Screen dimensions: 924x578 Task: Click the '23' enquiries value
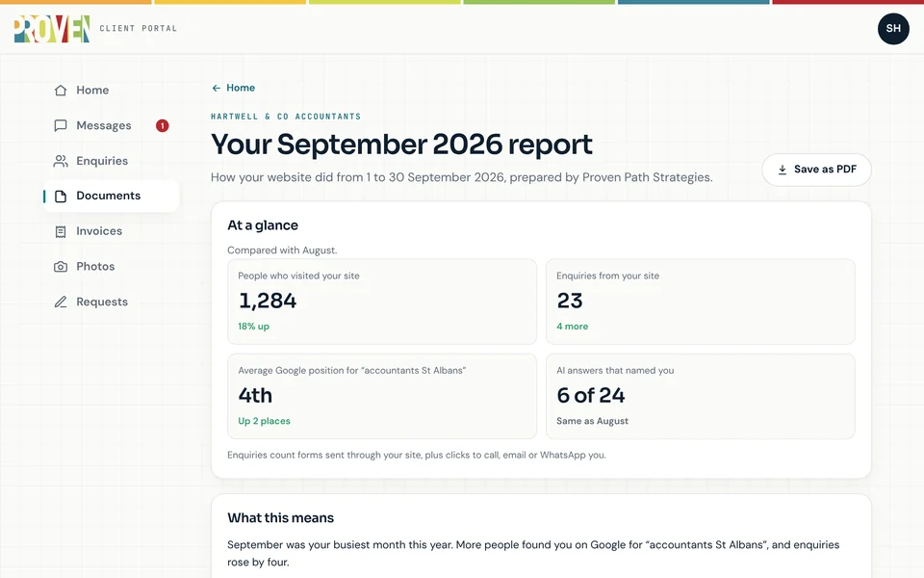(x=570, y=301)
